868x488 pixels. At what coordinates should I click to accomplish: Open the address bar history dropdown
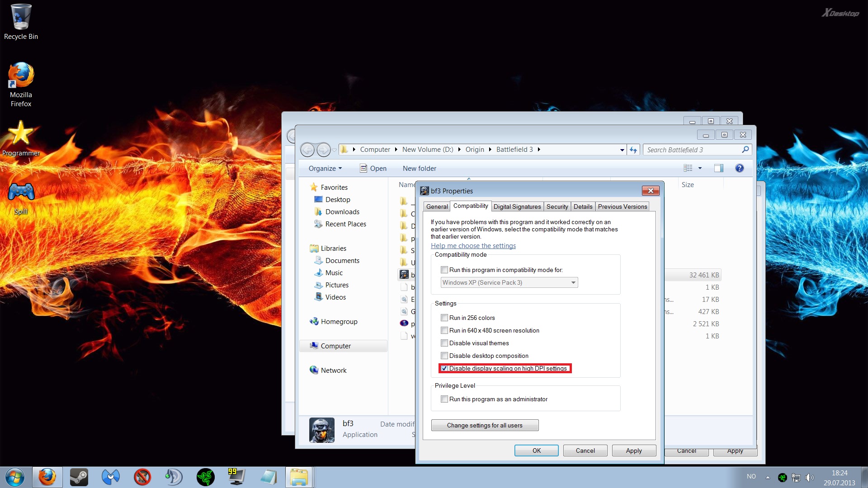(622, 150)
